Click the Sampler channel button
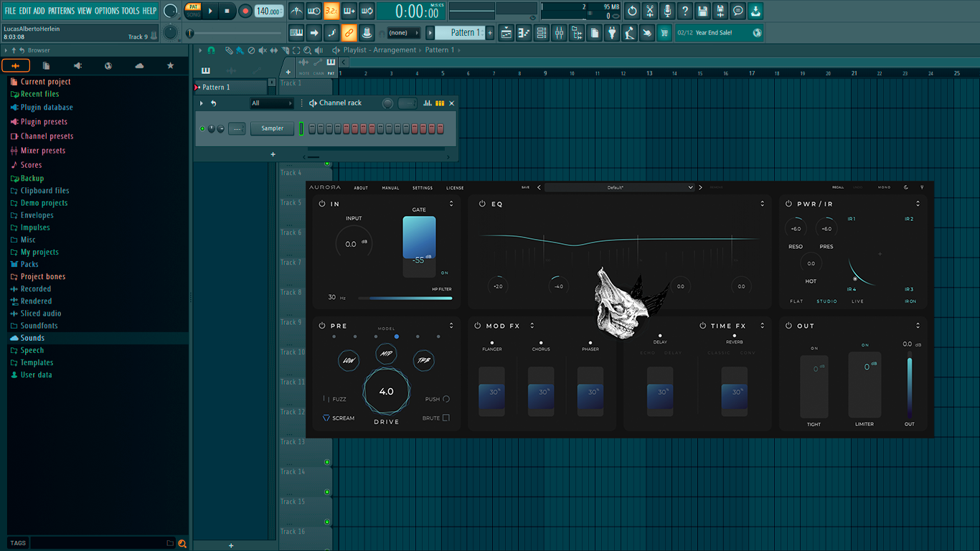Viewport: 980px width, 551px height. click(x=272, y=128)
